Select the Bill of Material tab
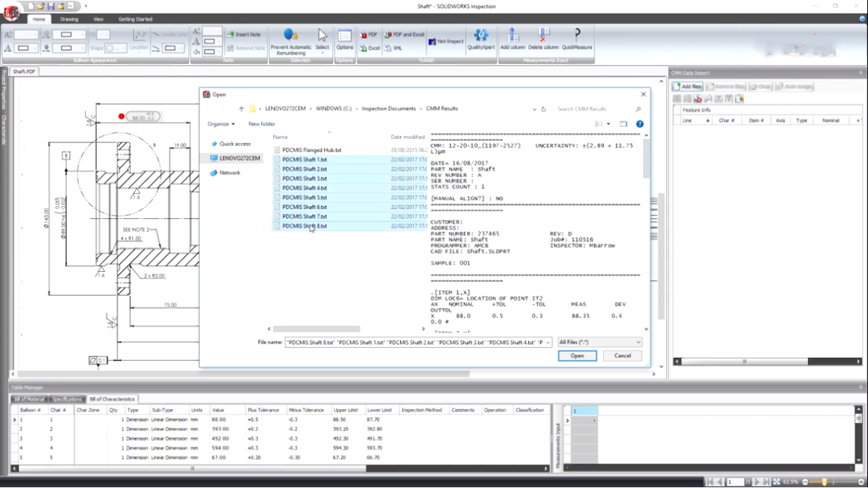This screenshot has width=868, height=488. 30,399
